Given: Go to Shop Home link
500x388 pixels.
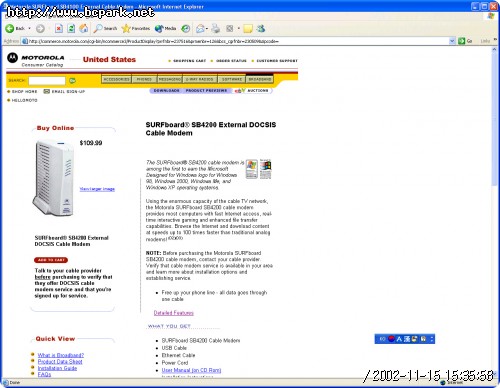Looking at the screenshot, I should (24, 91).
